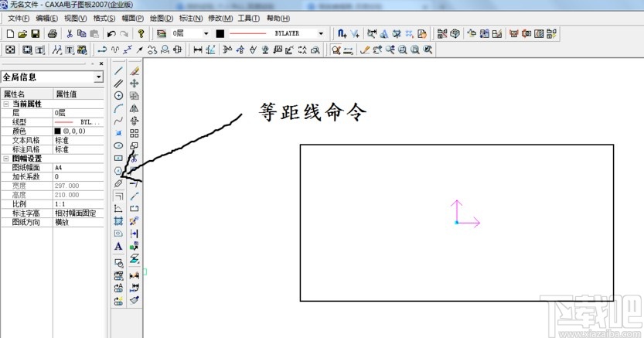Viewport: 644px width, 338px height.
Task: Click the Open file folder icon
Action: tap(22, 34)
